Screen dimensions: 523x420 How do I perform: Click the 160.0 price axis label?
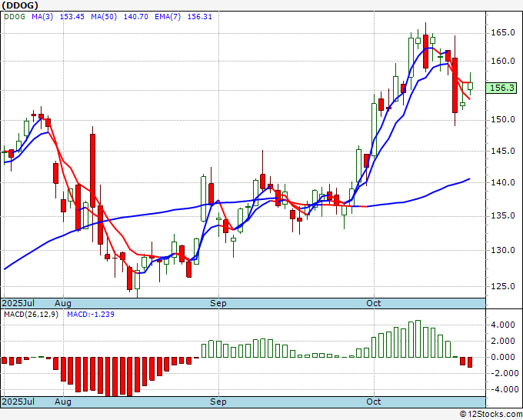(x=503, y=61)
